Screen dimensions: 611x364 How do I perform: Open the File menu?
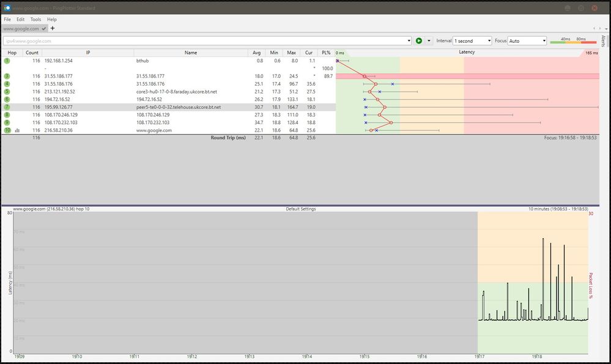click(7, 20)
